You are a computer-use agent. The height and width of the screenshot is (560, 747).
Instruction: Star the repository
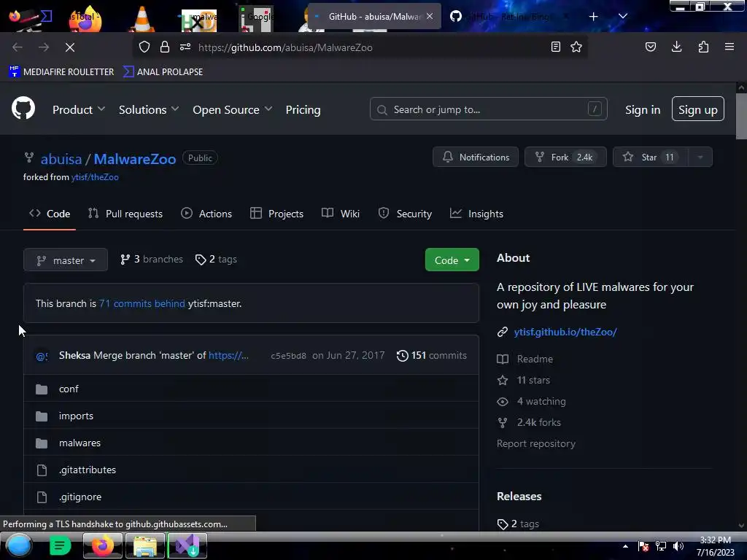coord(650,157)
